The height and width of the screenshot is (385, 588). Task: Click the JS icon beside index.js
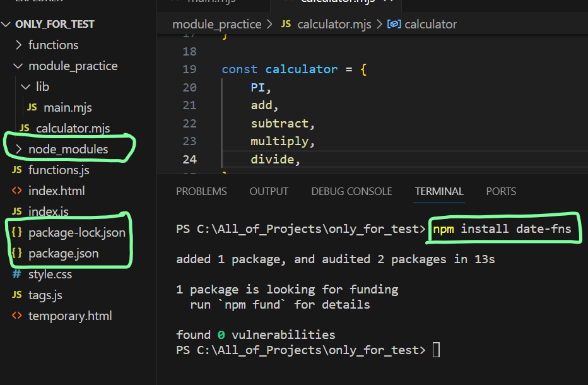point(17,211)
